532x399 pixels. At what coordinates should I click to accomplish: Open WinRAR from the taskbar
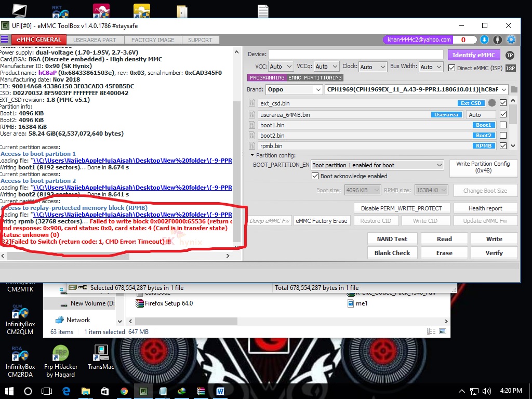coord(201,391)
